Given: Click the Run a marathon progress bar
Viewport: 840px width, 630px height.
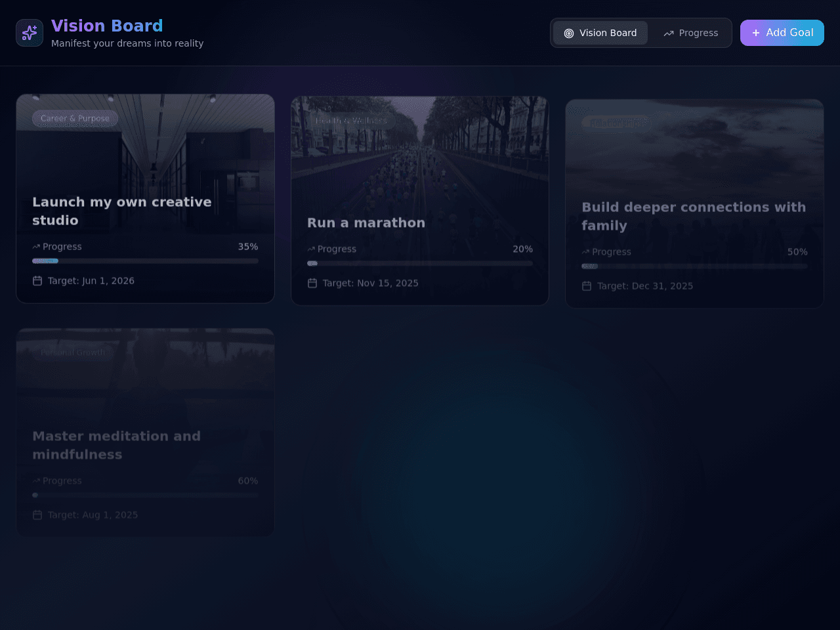Looking at the screenshot, I should pos(420,264).
